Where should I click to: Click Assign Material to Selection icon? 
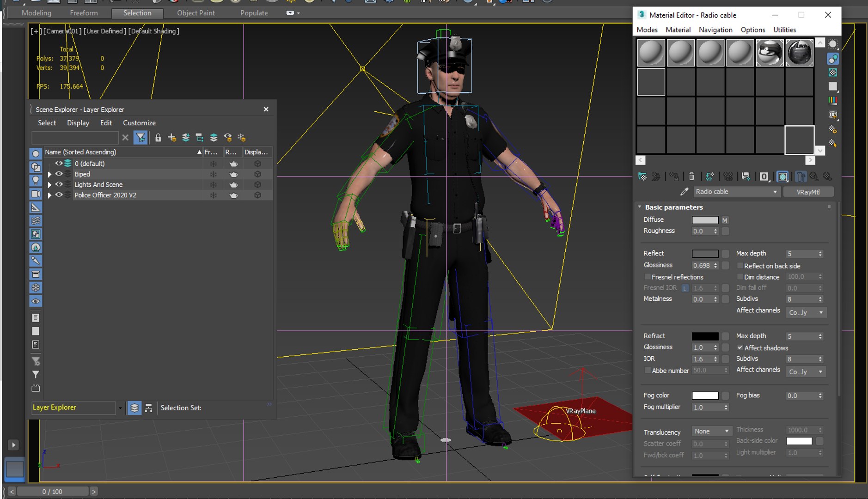pos(674,176)
